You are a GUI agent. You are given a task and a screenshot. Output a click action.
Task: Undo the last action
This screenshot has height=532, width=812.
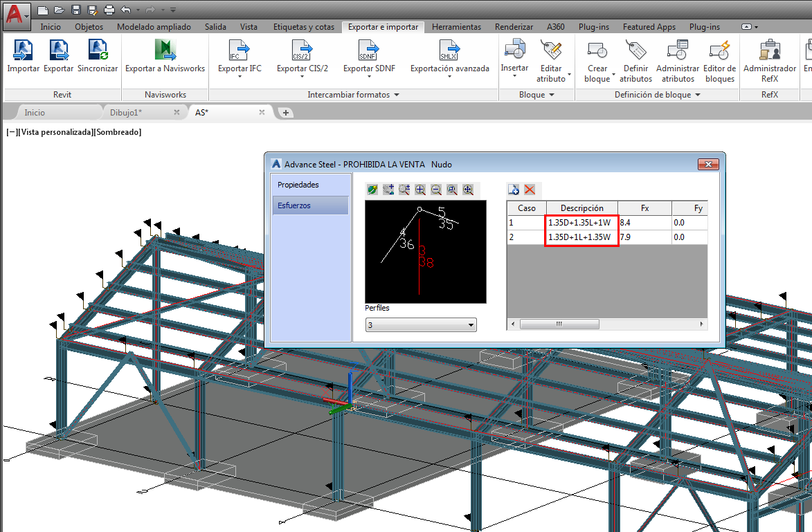[126, 10]
